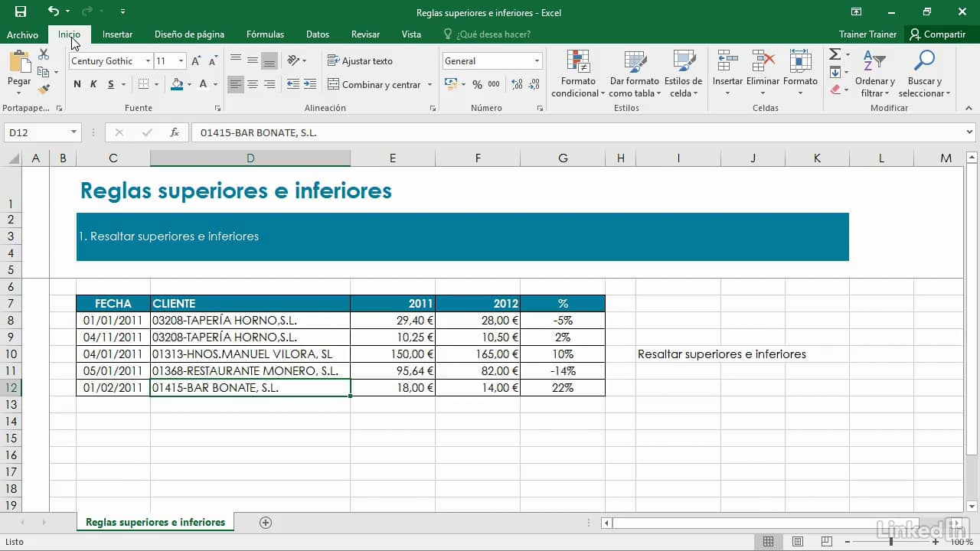Image resolution: width=980 pixels, height=551 pixels.
Task: Increase font size with the larger A
Action: pos(196,61)
